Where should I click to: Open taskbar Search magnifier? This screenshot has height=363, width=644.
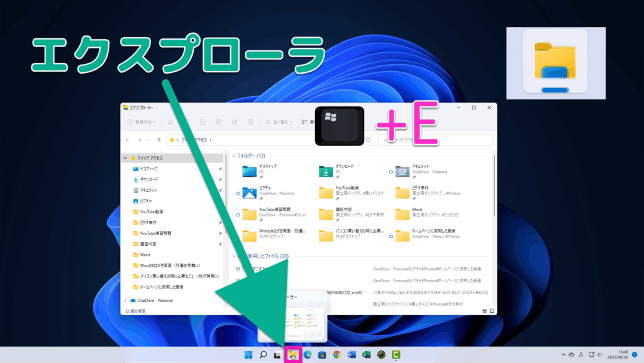(x=264, y=354)
